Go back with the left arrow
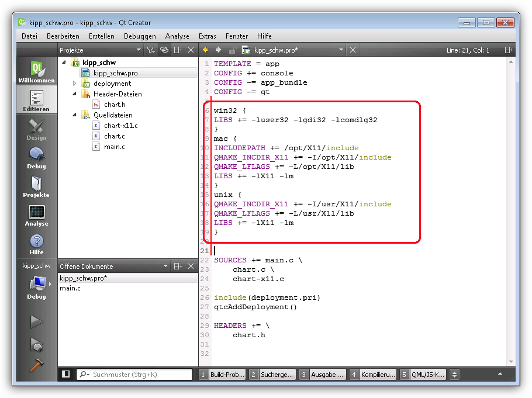 click(205, 50)
